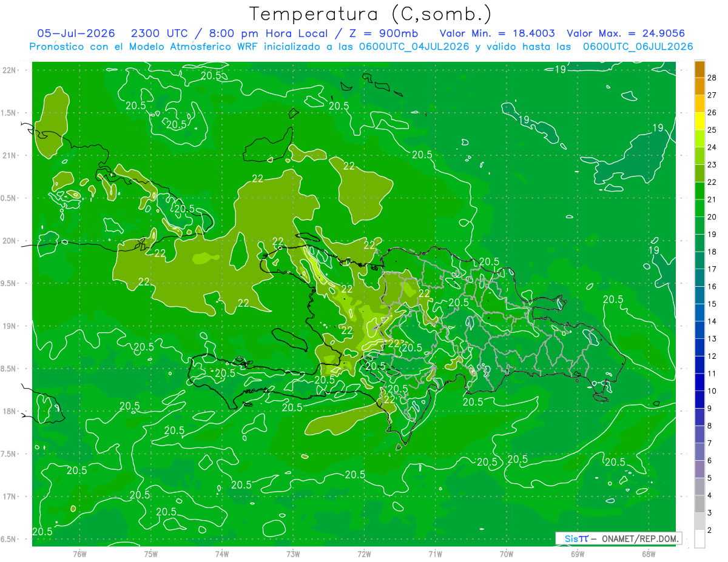The width and height of the screenshot is (728, 562).
Task: Click the '70W' longitude axis label
Action: click(507, 554)
